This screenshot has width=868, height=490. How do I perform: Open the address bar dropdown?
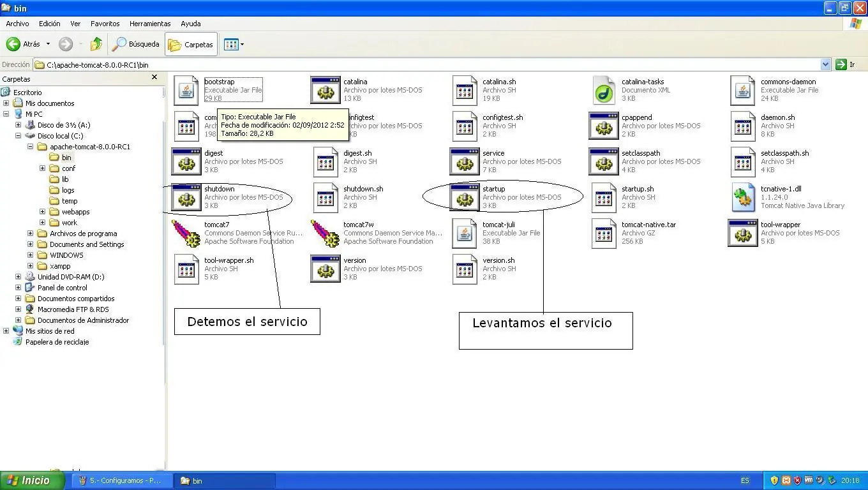coord(825,64)
